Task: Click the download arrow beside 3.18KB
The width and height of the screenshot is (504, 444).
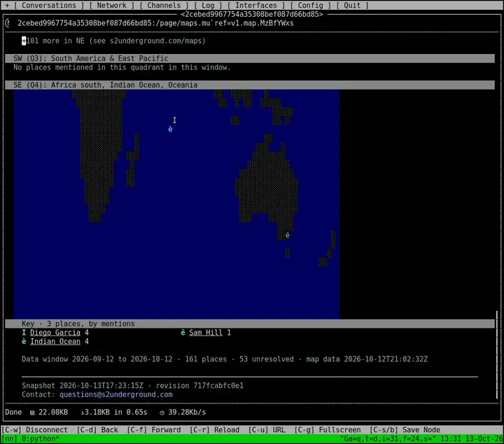Action: (83, 412)
